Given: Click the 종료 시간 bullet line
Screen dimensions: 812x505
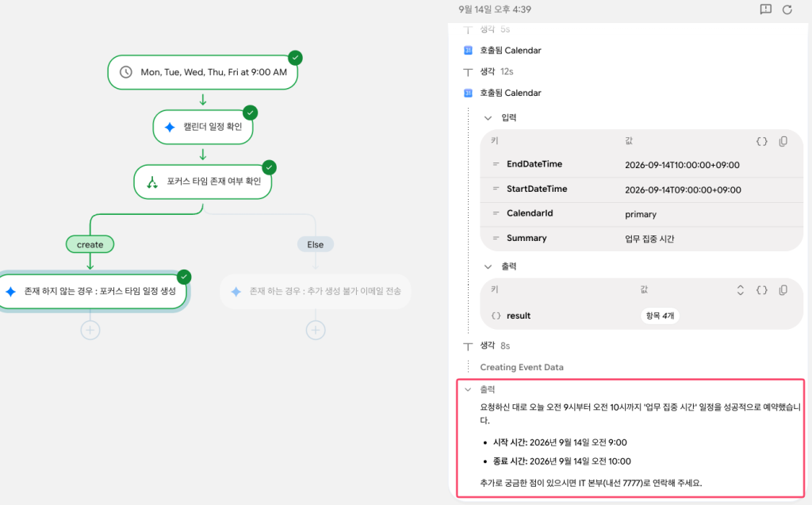Looking at the screenshot, I should 561,461.
